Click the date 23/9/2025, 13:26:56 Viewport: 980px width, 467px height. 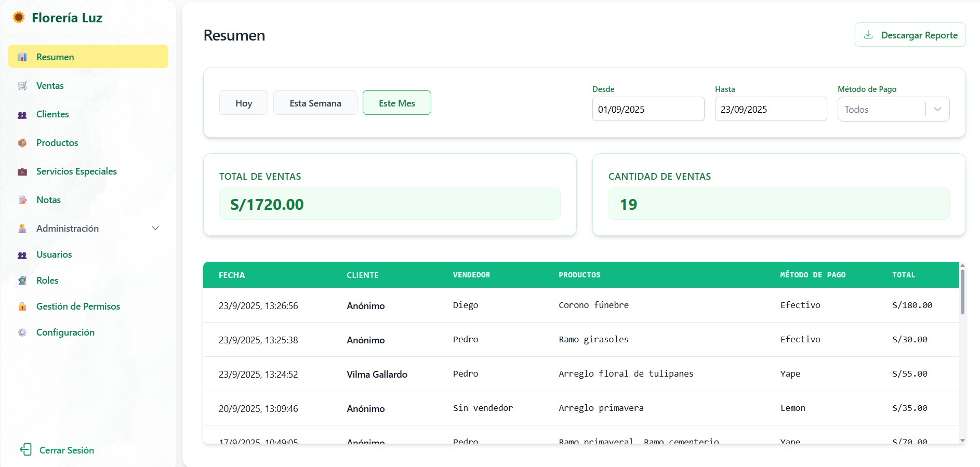[x=258, y=305]
